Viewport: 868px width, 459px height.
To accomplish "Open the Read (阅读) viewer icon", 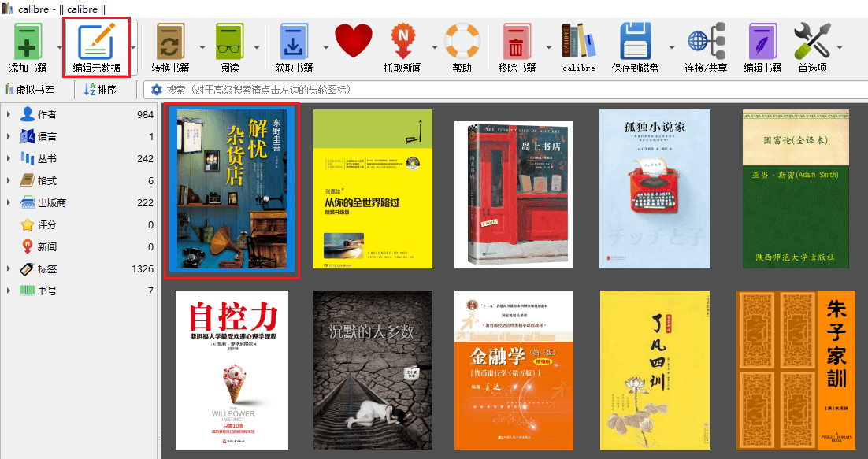I will 229,42.
